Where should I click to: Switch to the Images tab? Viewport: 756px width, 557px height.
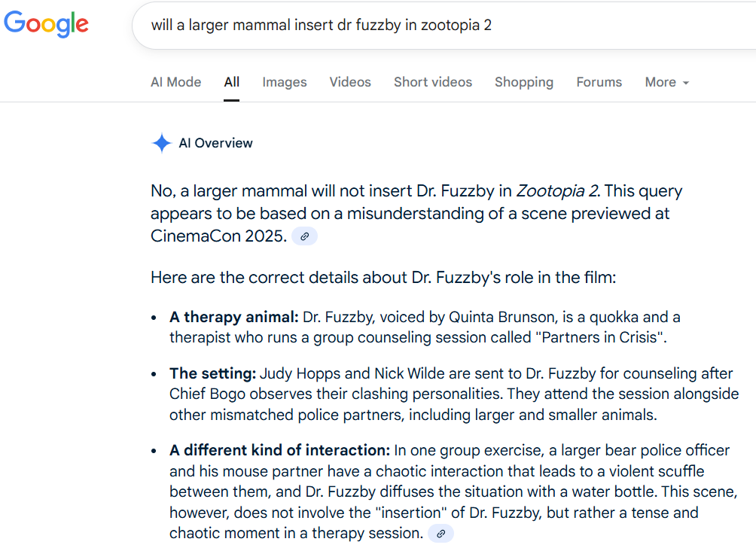coord(285,82)
